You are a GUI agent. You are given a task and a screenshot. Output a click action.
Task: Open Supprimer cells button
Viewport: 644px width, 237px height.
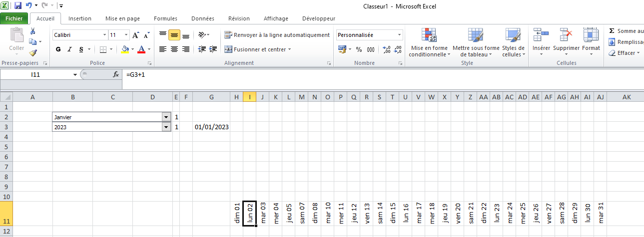(x=567, y=41)
